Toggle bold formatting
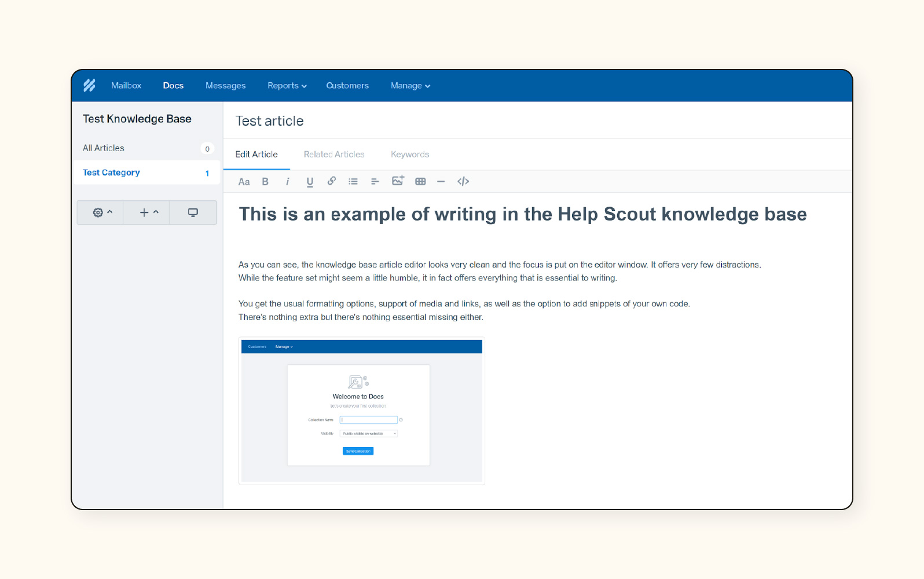Viewport: 924px width, 579px height. point(265,181)
